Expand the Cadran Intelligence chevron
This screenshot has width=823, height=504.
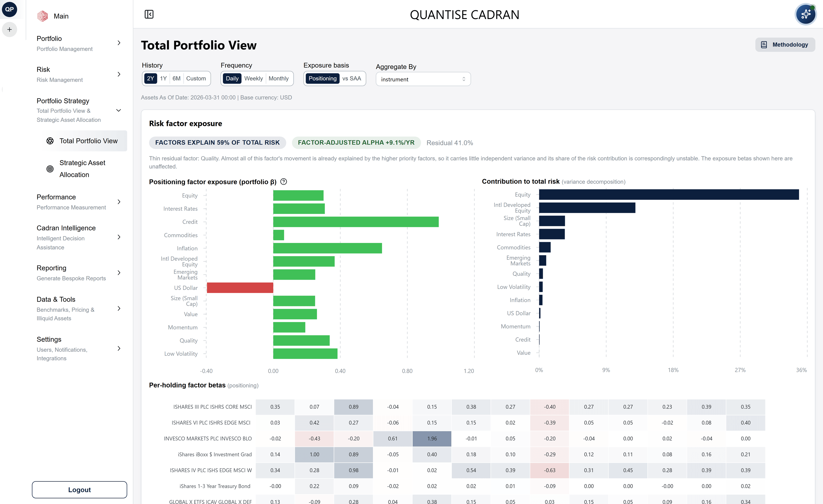pyautogui.click(x=119, y=237)
